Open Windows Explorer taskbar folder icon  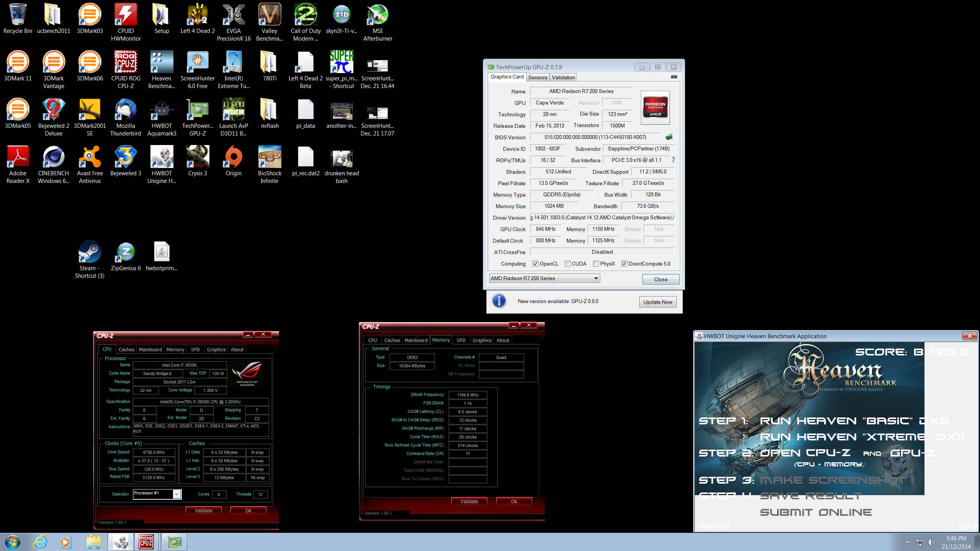pos(93,542)
